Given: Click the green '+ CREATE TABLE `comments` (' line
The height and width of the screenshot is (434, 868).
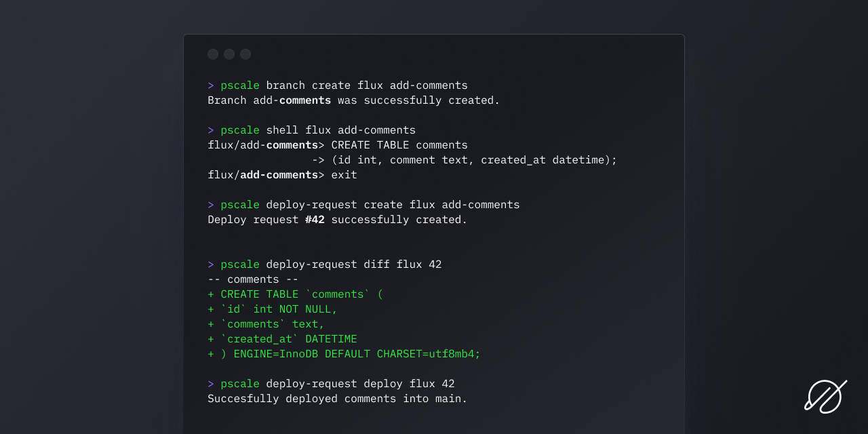Looking at the screenshot, I should tap(296, 294).
